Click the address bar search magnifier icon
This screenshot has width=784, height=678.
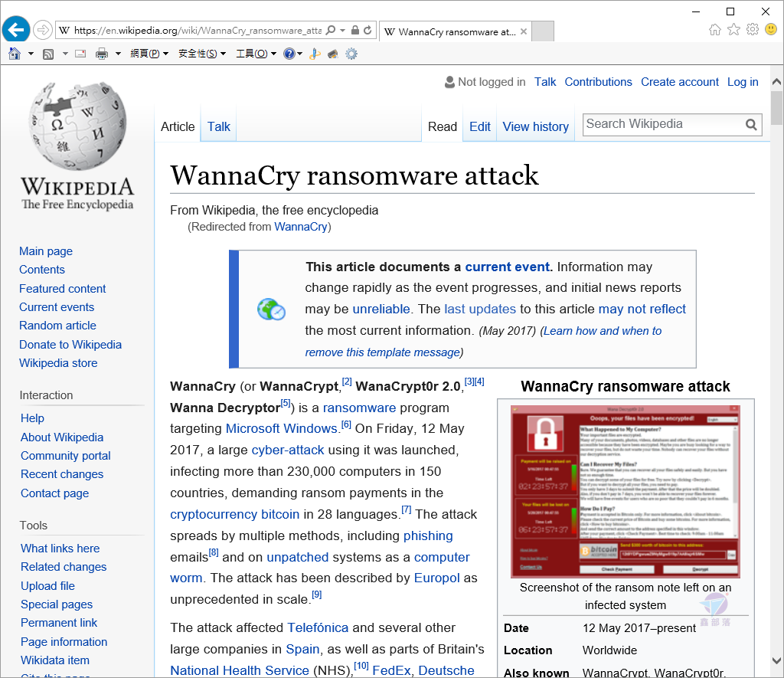pyautogui.click(x=331, y=30)
